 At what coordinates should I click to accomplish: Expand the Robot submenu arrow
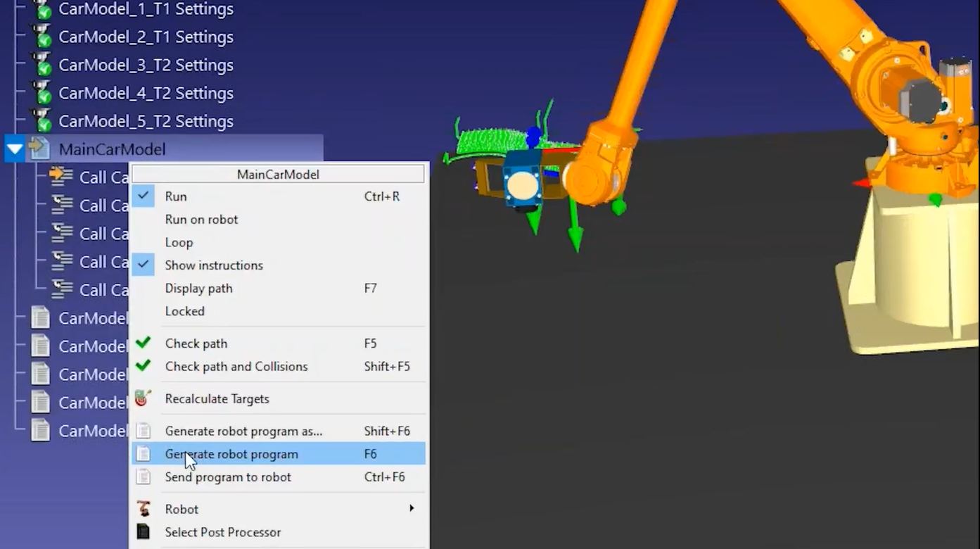pyautogui.click(x=412, y=508)
